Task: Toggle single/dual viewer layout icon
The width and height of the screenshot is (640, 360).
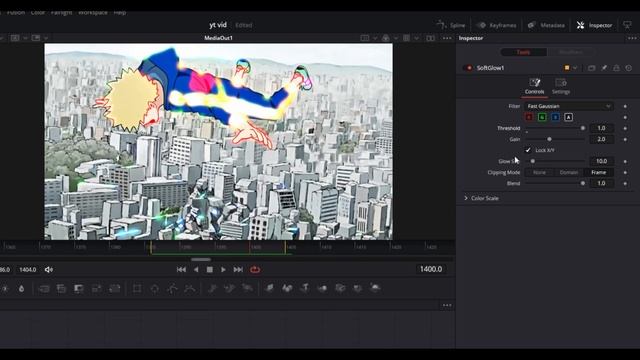Action: click(431, 38)
